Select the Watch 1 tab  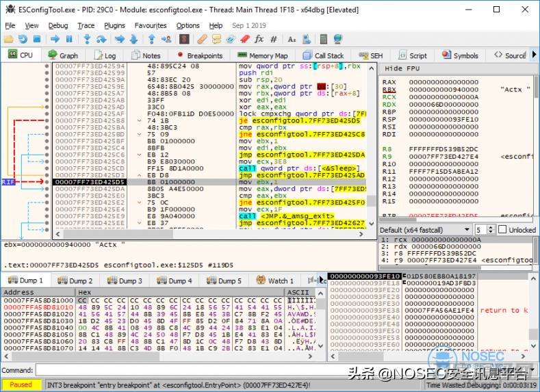275,280
